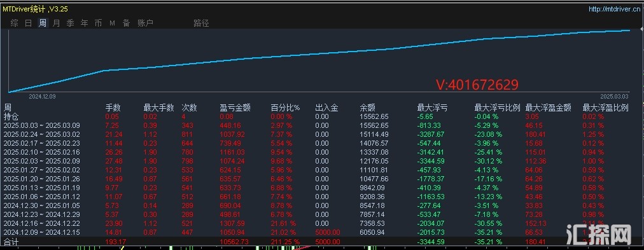This screenshot has width=644, height=250.
Task: Open the 备 notes tab
Action: click(126, 24)
